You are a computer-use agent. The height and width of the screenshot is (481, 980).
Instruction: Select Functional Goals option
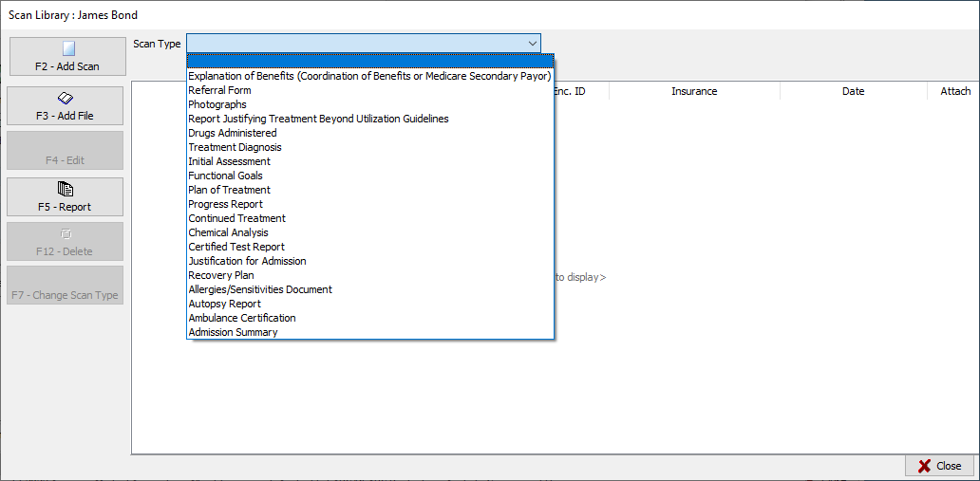tap(225, 176)
